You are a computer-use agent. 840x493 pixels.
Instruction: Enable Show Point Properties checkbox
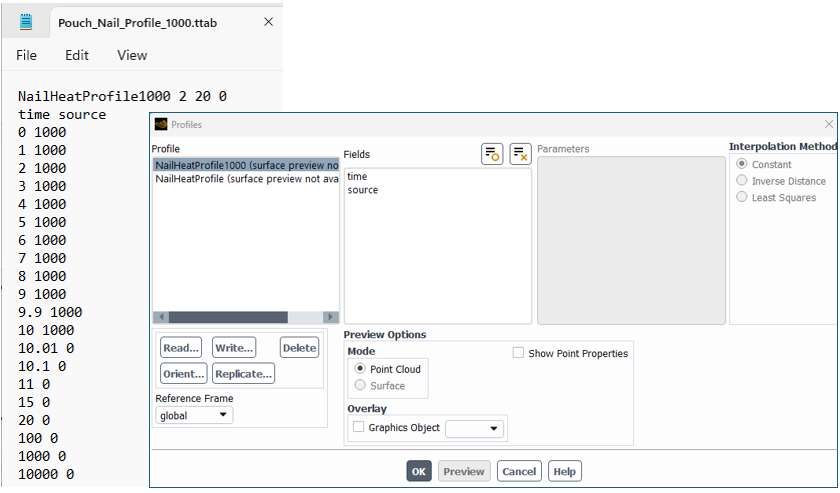pyautogui.click(x=518, y=353)
